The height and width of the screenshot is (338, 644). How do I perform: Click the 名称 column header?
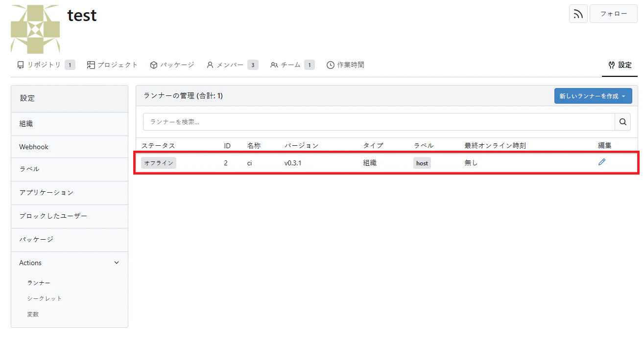point(254,145)
